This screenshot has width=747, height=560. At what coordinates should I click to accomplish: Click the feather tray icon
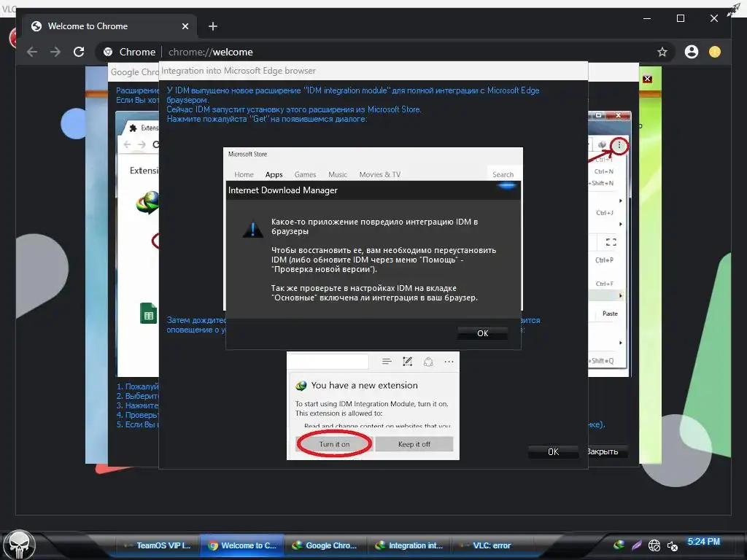pos(636,545)
